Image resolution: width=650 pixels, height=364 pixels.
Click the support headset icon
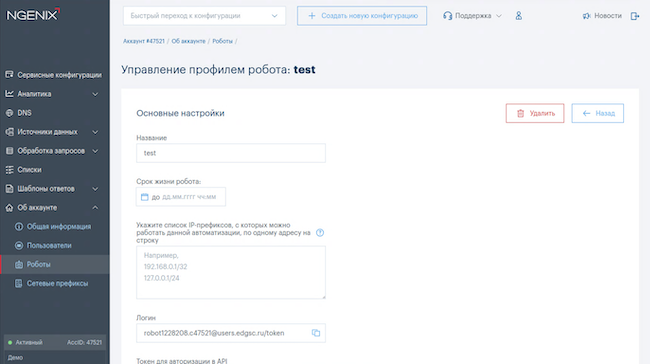447,16
